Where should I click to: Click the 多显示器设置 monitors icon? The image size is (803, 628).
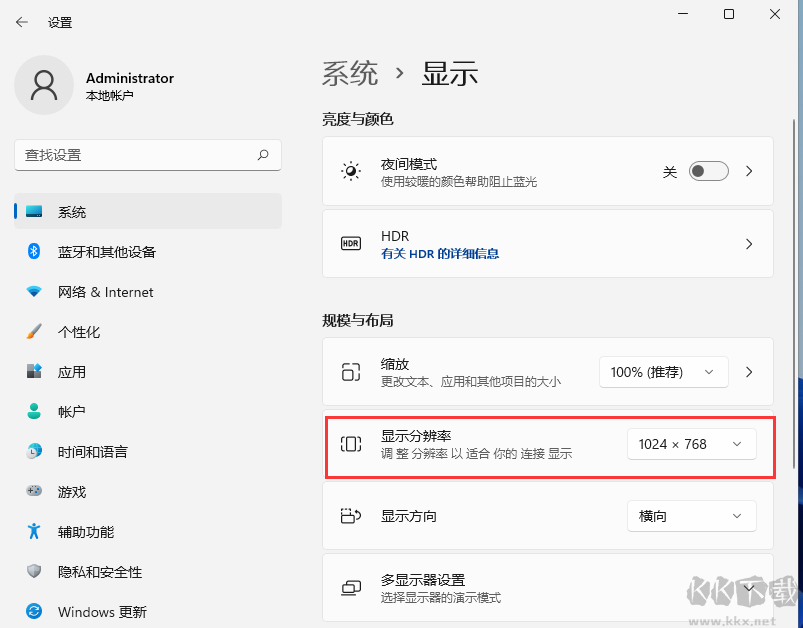(351, 588)
